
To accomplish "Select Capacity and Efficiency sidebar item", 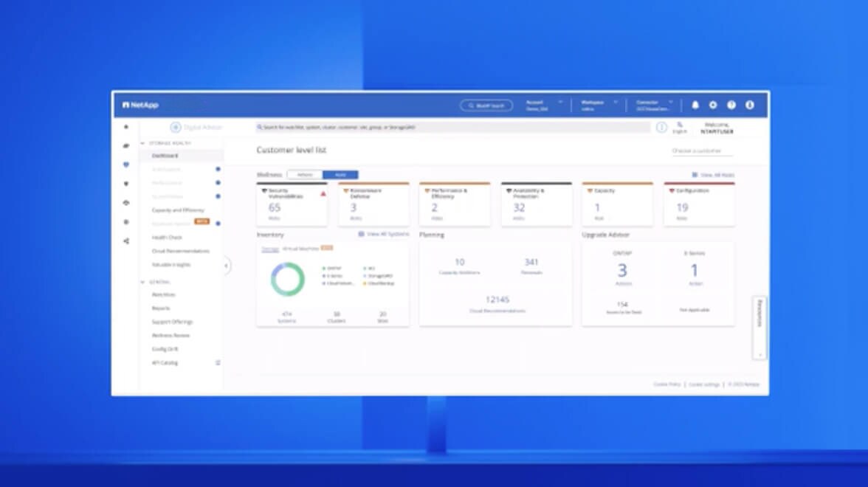I will [x=178, y=210].
